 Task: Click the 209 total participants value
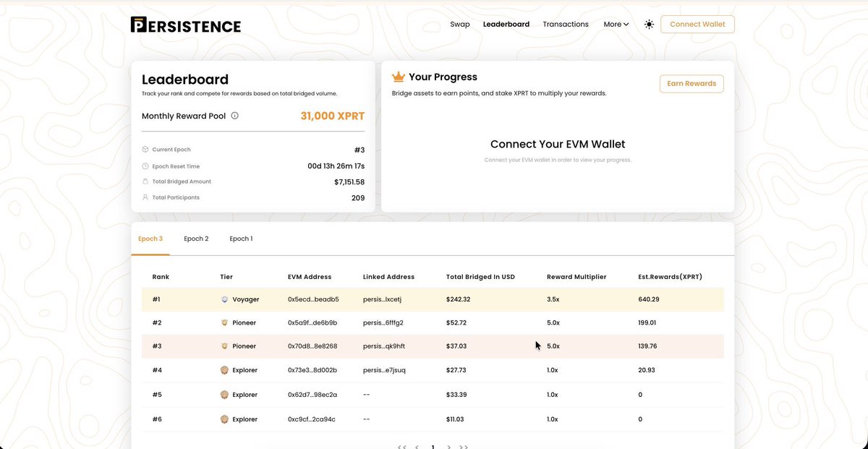point(358,198)
